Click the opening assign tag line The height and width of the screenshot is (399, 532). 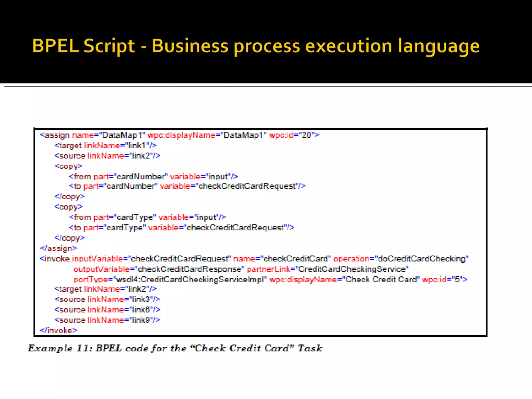(x=179, y=135)
